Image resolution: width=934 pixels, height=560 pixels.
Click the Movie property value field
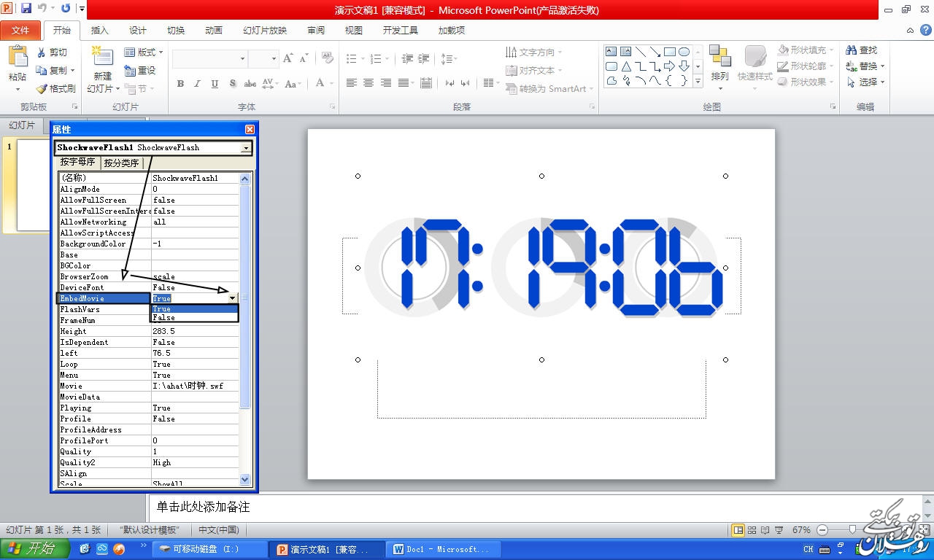pos(194,386)
